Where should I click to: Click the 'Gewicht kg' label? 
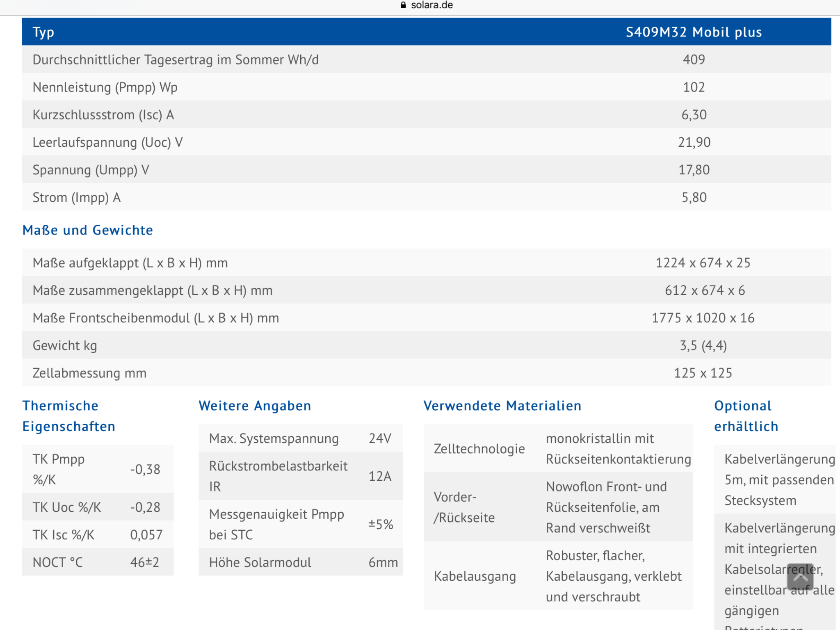click(x=65, y=345)
